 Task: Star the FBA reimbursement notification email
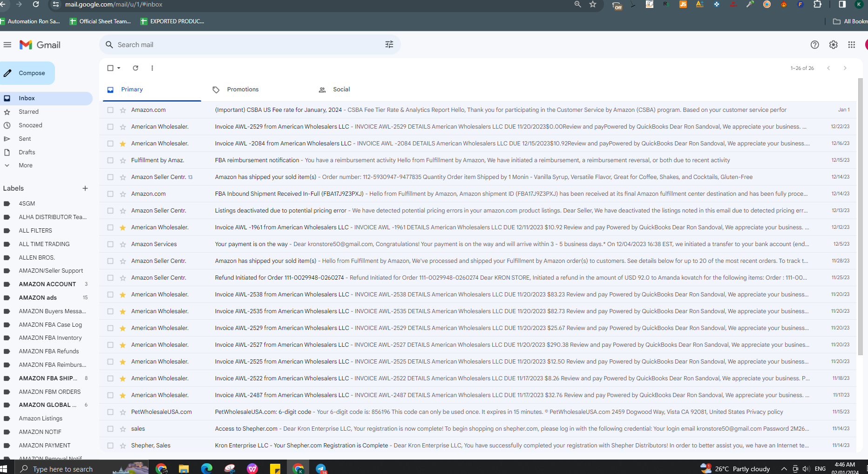pos(123,160)
